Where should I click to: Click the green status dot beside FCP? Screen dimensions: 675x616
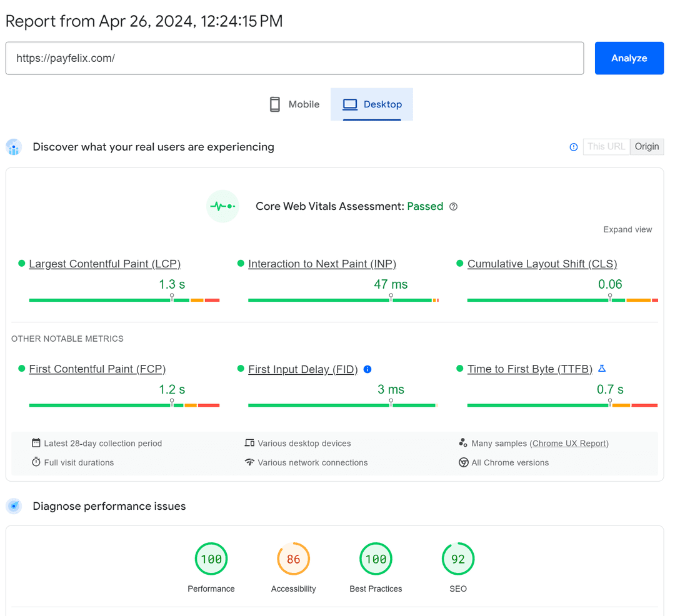[21, 368]
